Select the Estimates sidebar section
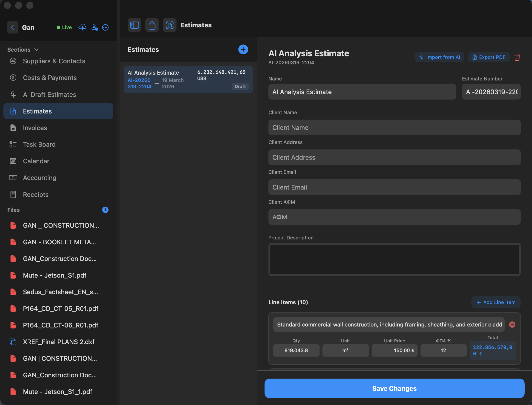This screenshot has width=532, height=405. click(x=58, y=111)
